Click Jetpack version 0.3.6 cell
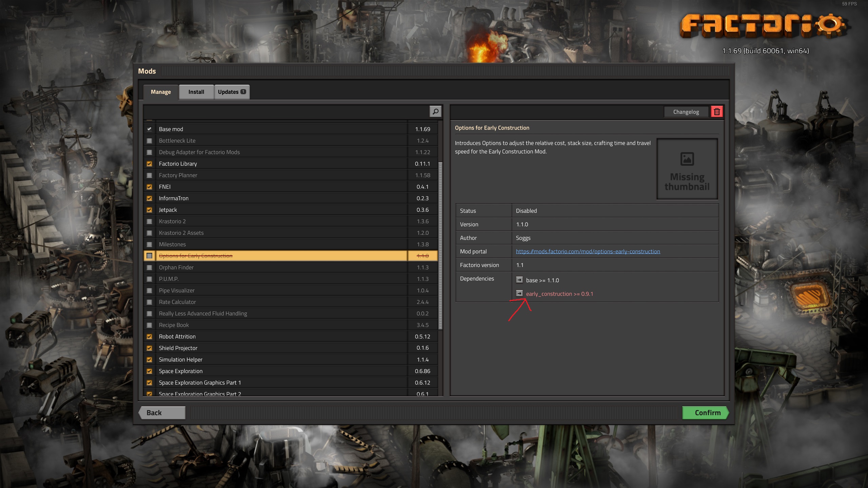The width and height of the screenshot is (868, 488). (422, 210)
